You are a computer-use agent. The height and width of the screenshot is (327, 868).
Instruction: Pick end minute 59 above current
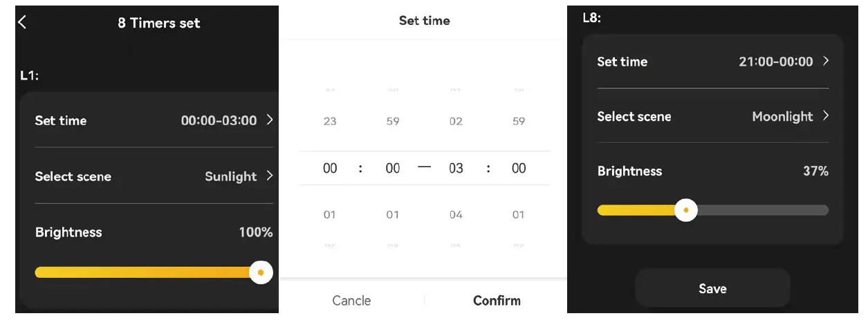pos(519,121)
